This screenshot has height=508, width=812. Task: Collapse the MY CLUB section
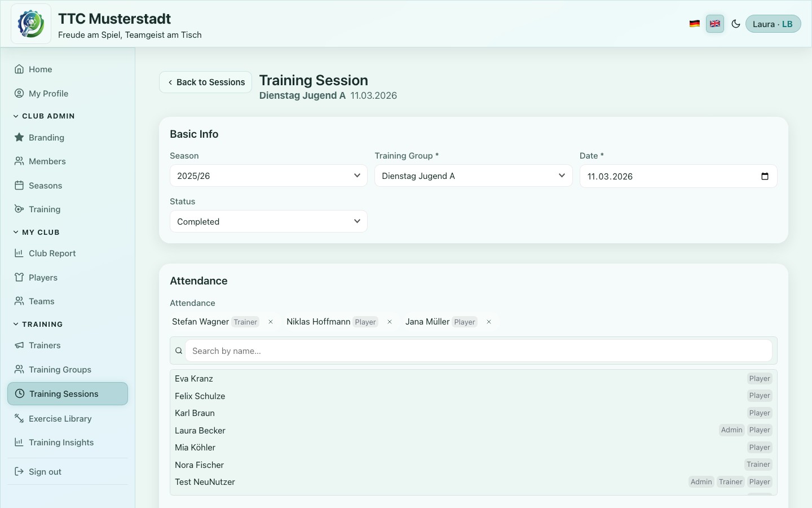[x=36, y=233]
